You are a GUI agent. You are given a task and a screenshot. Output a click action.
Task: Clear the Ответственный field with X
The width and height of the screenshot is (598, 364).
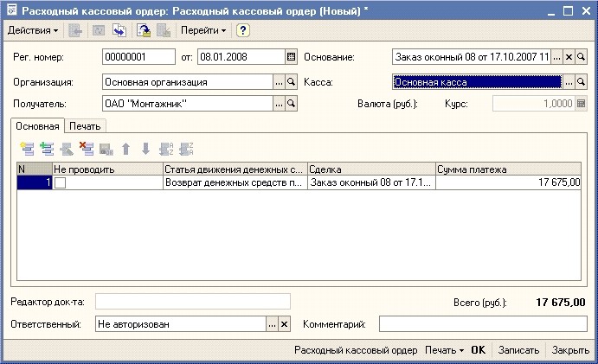[284, 324]
